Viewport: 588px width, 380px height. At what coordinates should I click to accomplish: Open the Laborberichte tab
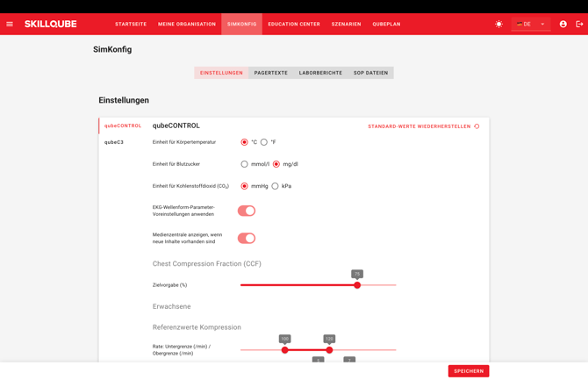pyautogui.click(x=320, y=73)
